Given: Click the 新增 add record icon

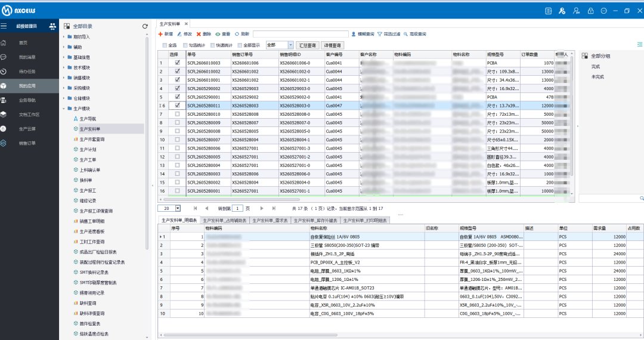Looking at the screenshot, I should (x=160, y=34).
